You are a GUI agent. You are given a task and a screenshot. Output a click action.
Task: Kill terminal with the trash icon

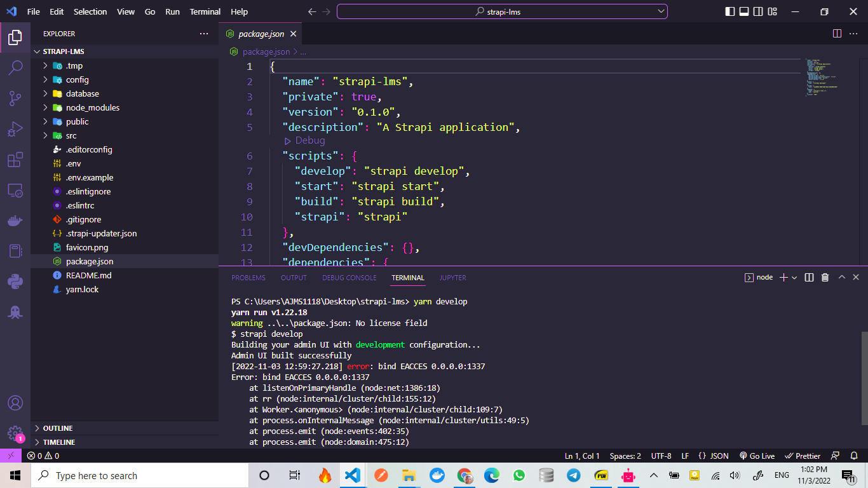(x=825, y=278)
